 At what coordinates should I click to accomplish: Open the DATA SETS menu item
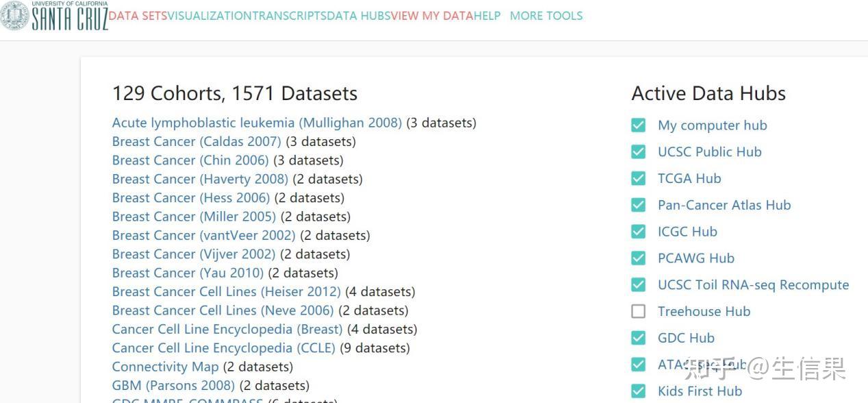[x=138, y=16]
